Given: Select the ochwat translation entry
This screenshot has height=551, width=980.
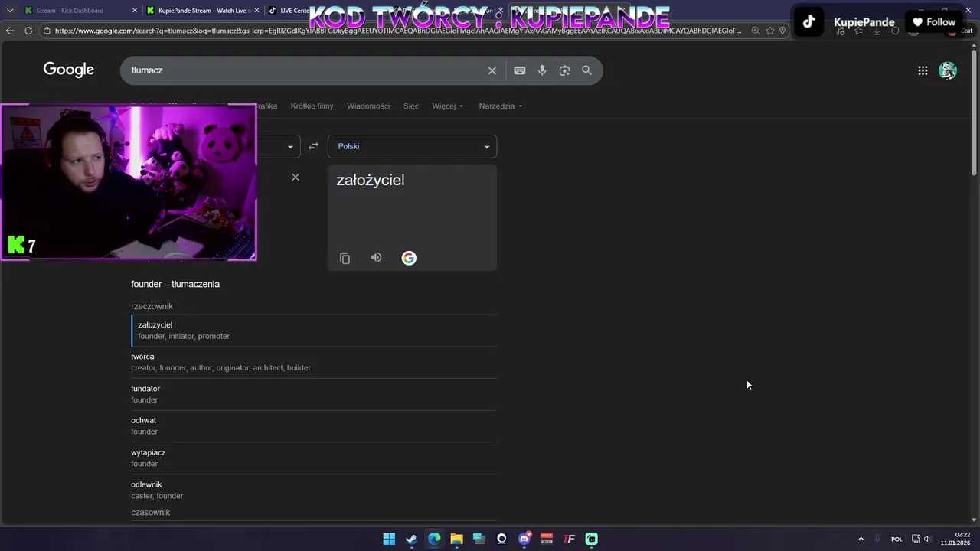Looking at the screenshot, I should [314, 425].
